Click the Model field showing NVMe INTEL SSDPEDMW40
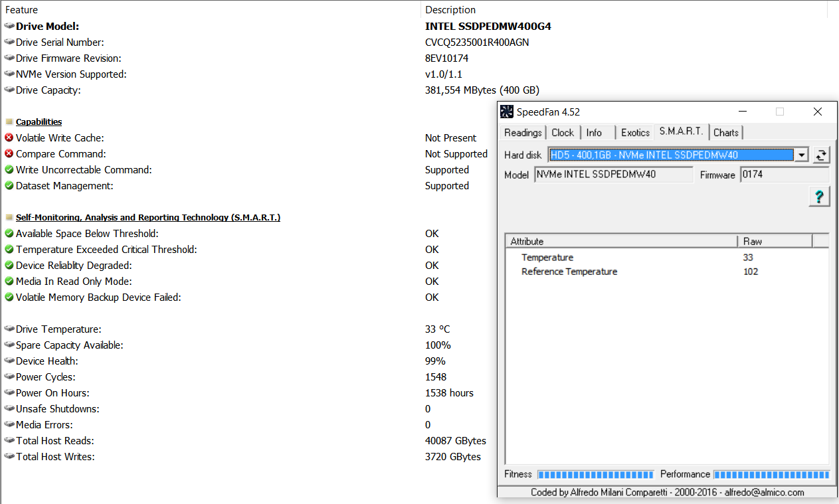 pyautogui.click(x=614, y=175)
